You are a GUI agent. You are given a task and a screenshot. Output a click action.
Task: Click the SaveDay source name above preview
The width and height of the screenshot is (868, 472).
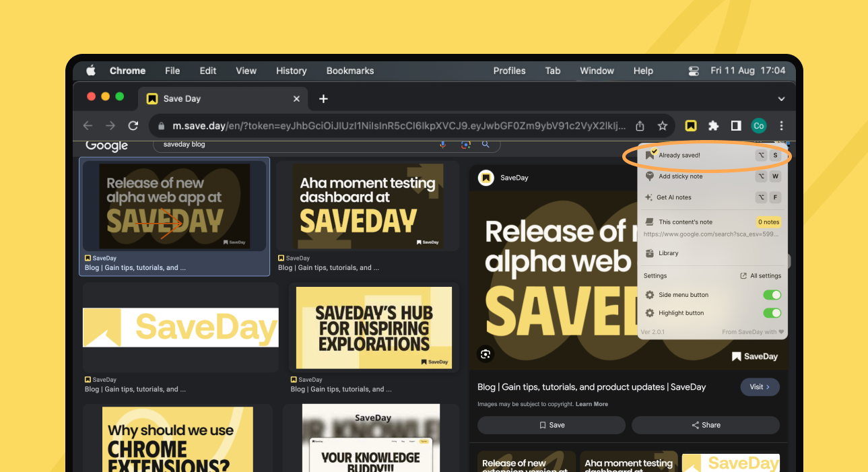coord(514,178)
